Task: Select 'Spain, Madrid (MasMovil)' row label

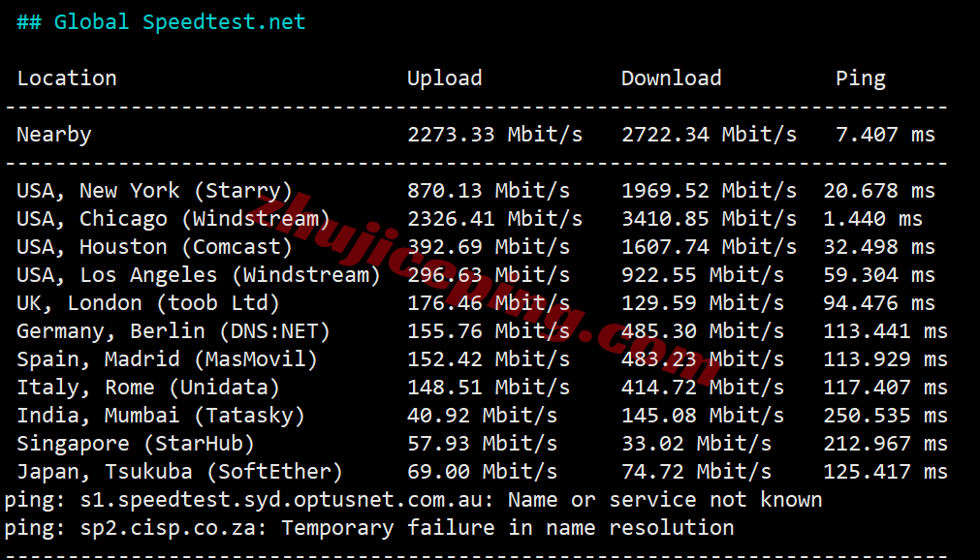Action: [168, 359]
